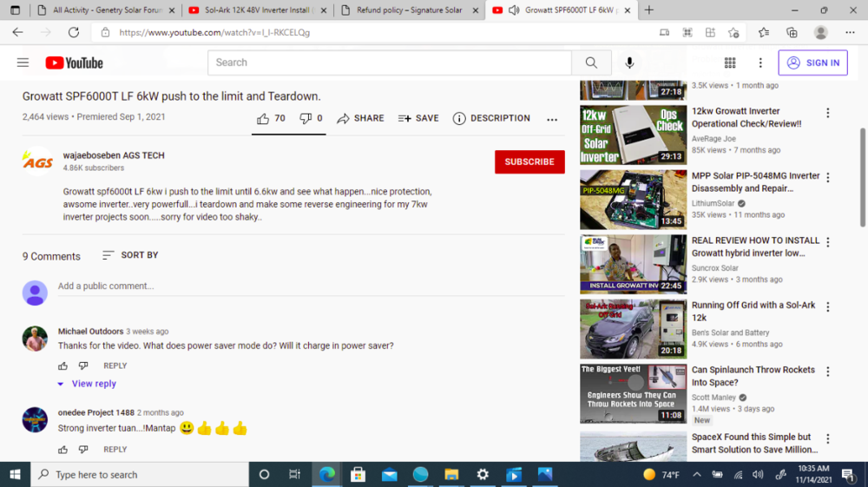The width and height of the screenshot is (868, 487).
Task: Open File Explorer from taskbar
Action: coord(451,474)
